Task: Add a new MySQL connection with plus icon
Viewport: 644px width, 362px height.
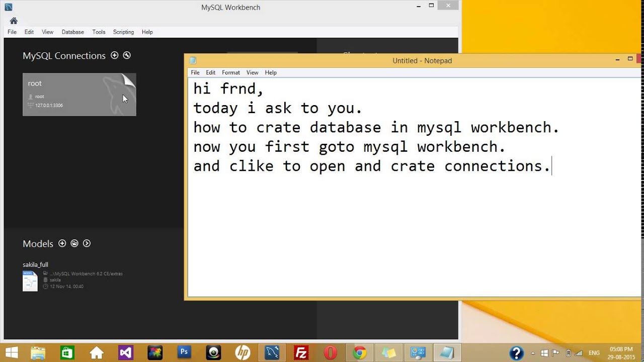Action: click(115, 55)
